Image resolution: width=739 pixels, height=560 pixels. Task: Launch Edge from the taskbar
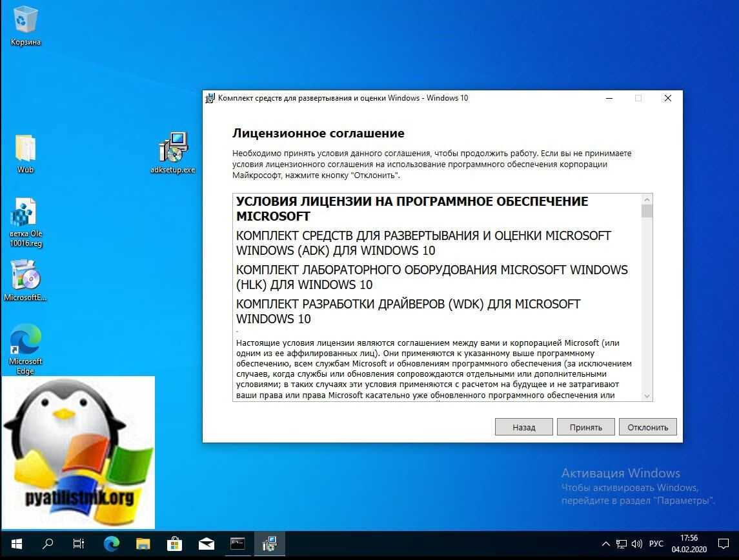[x=111, y=545]
